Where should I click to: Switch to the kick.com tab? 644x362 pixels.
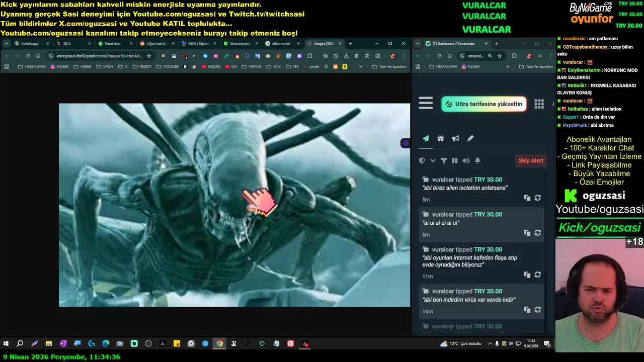click(240, 44)
